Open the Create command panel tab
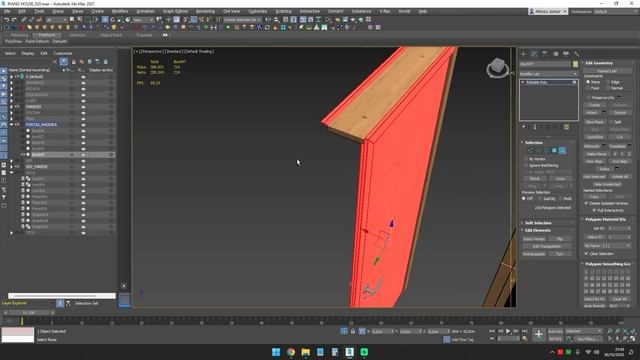640x360 pixels. coord(524,54)
